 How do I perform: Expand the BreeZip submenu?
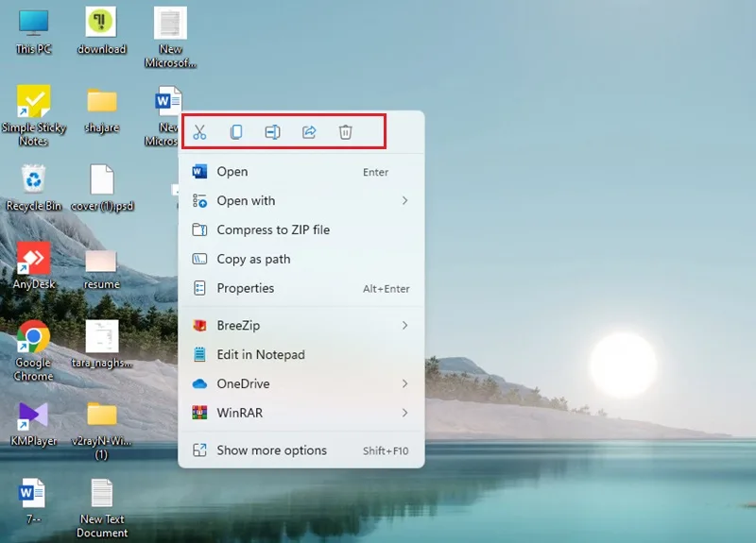click(301, 326)
